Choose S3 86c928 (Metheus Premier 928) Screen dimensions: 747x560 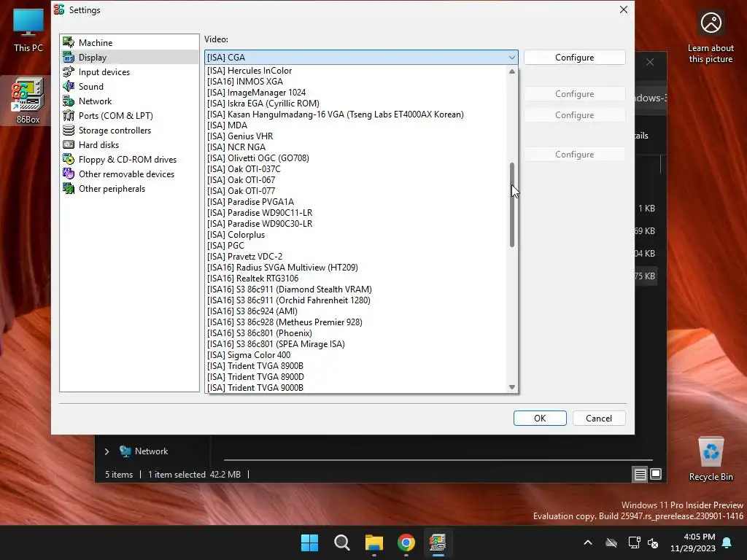(x=356, y=322)
